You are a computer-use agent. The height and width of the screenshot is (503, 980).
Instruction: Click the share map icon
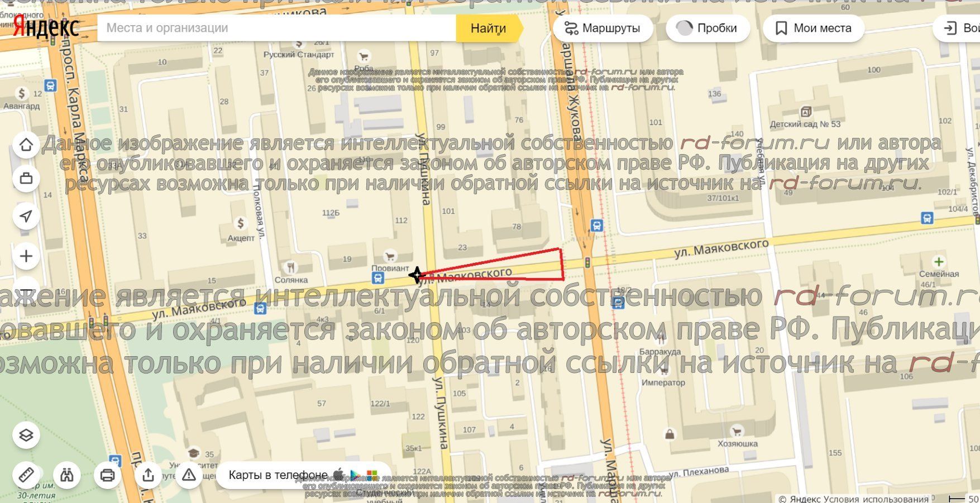coord(148,475)
